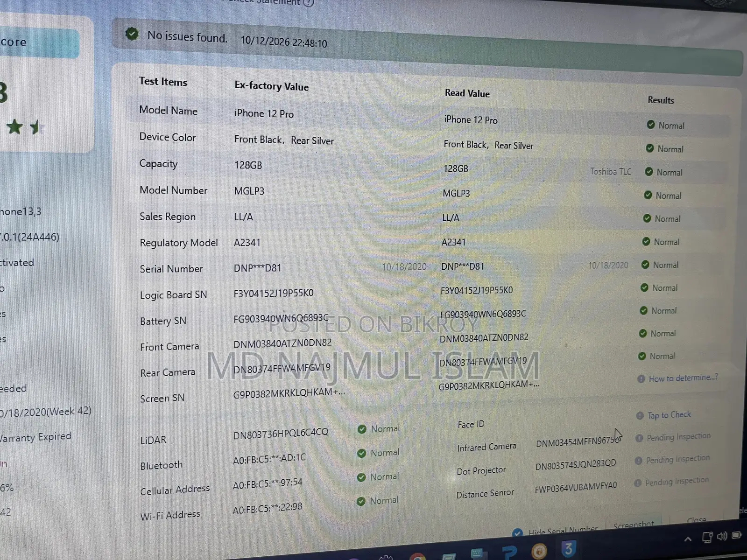Click the info icon beside How to determine

(641, 379)
